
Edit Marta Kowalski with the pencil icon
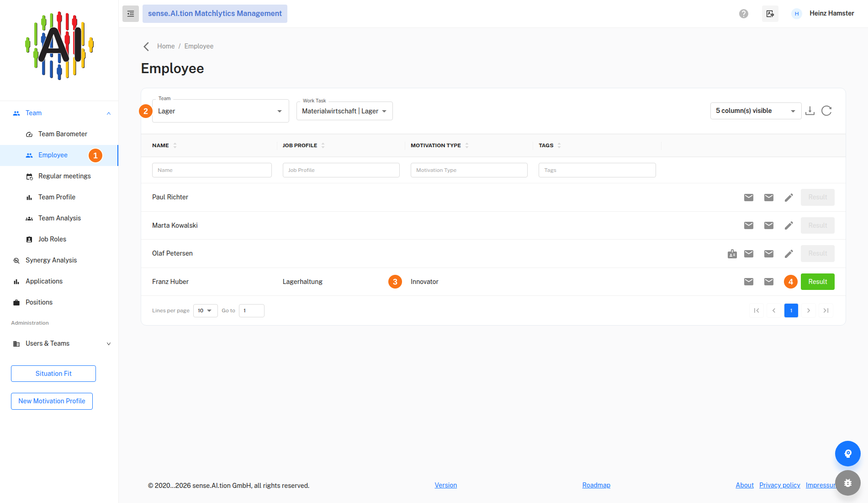click(x=789, y=225)
